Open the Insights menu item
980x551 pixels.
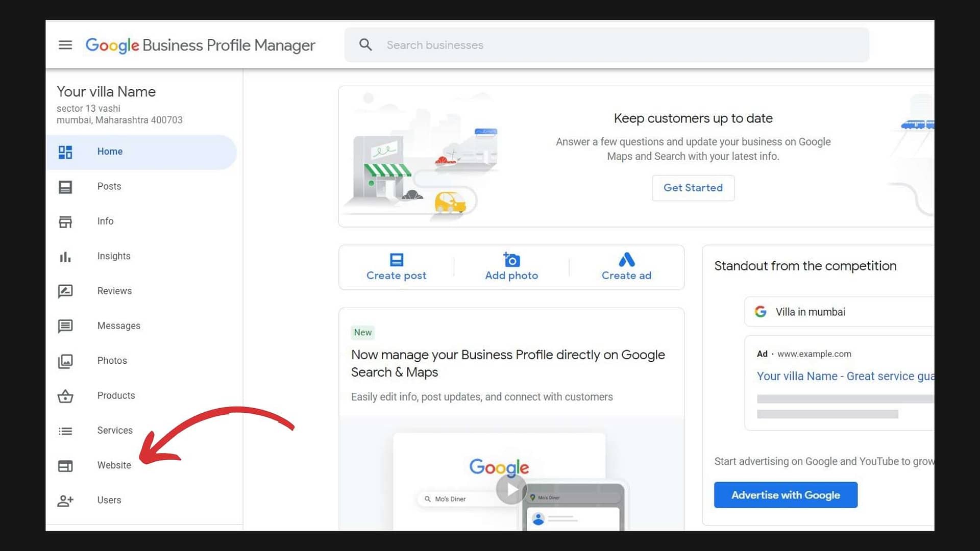(x=141, y=256)
